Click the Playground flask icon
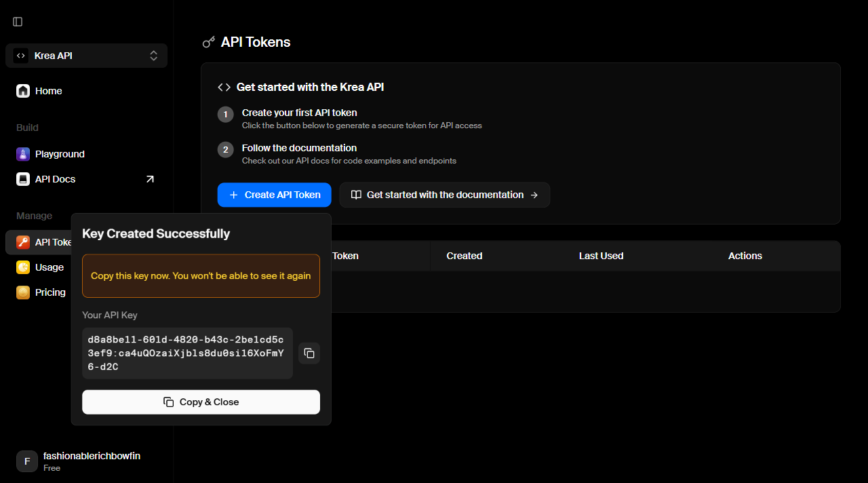This screenshot has height=483, width=868. pos(23,154)
